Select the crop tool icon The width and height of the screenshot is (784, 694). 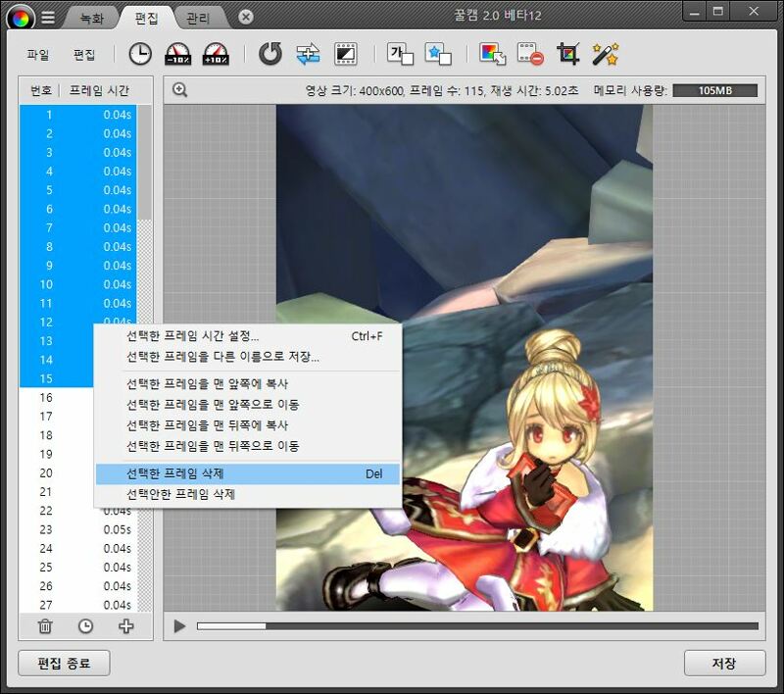pyautogui.click(x=568, y=54)
